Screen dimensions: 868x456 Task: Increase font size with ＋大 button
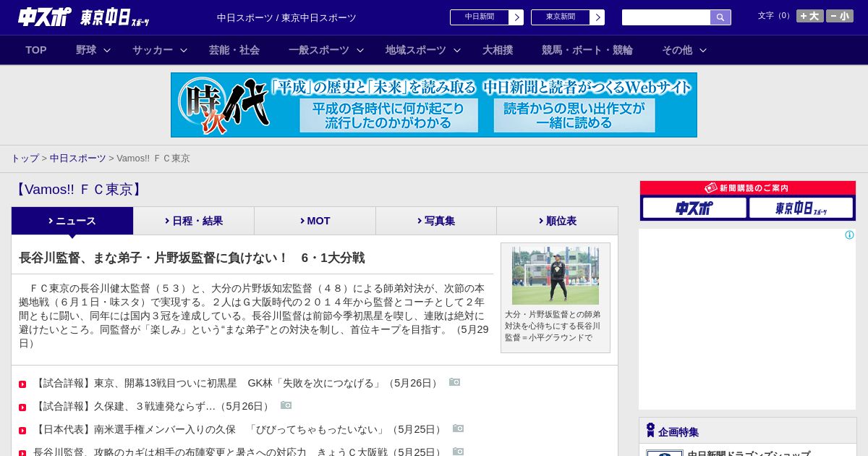(x=810, y=16)
